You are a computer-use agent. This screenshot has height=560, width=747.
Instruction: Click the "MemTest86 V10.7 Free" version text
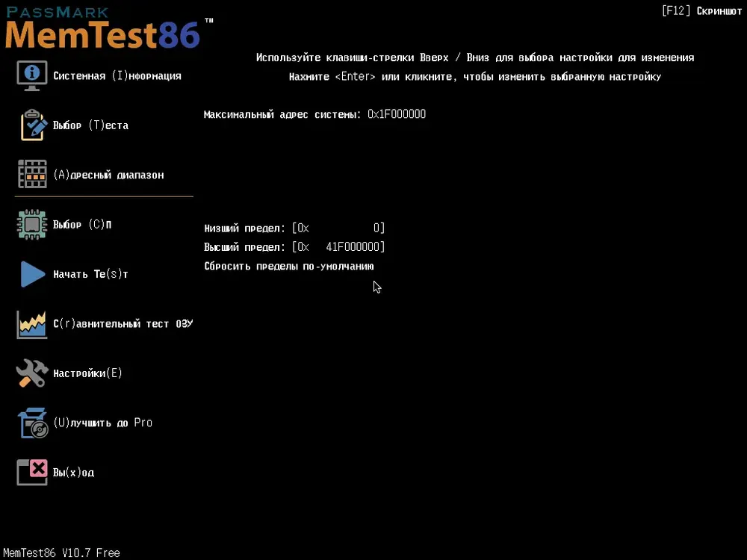(x=61, y=553)
